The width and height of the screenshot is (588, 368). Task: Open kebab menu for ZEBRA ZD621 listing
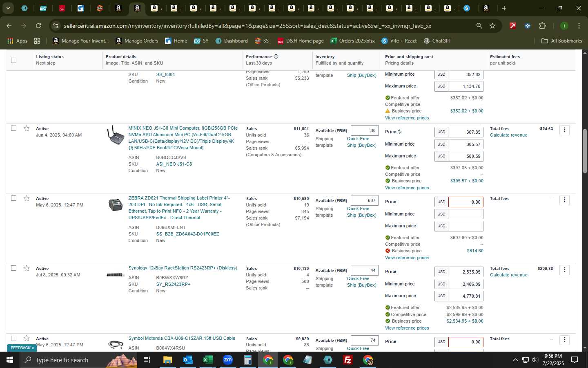point(564,200)
